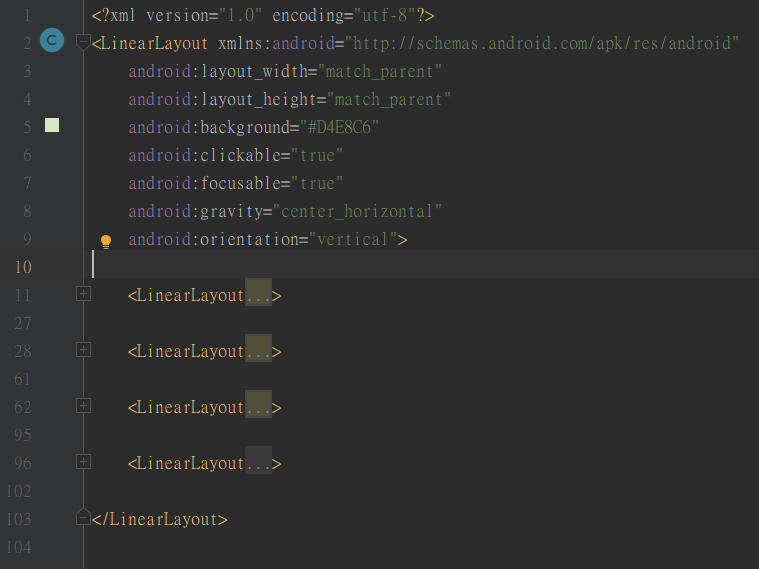Screen dimensions: 759x569
Task: Expand the folded LinearLayout on line 96
Action: (83, 461)
